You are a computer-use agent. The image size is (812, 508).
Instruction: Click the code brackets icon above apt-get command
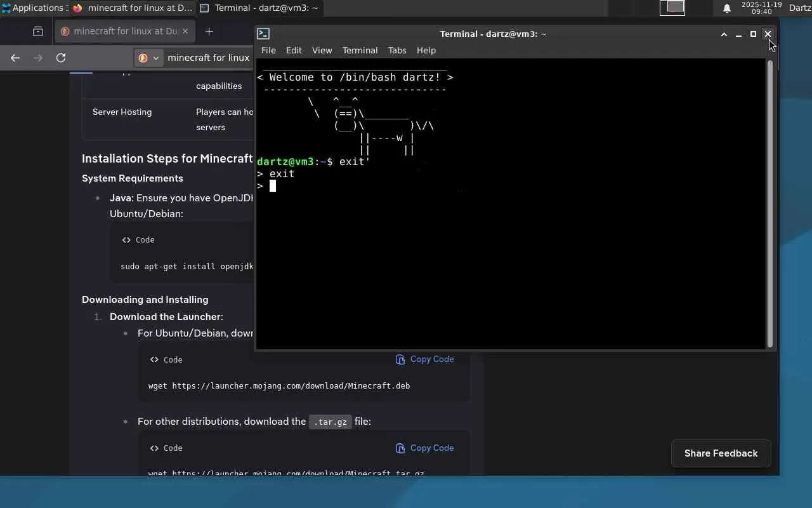click(x=126, y=240)
